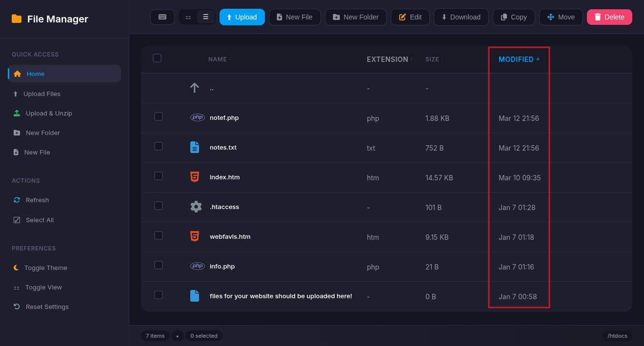Switch to grid view icon
The width and height of the screenshot is (644, 346).
point(188,17)
